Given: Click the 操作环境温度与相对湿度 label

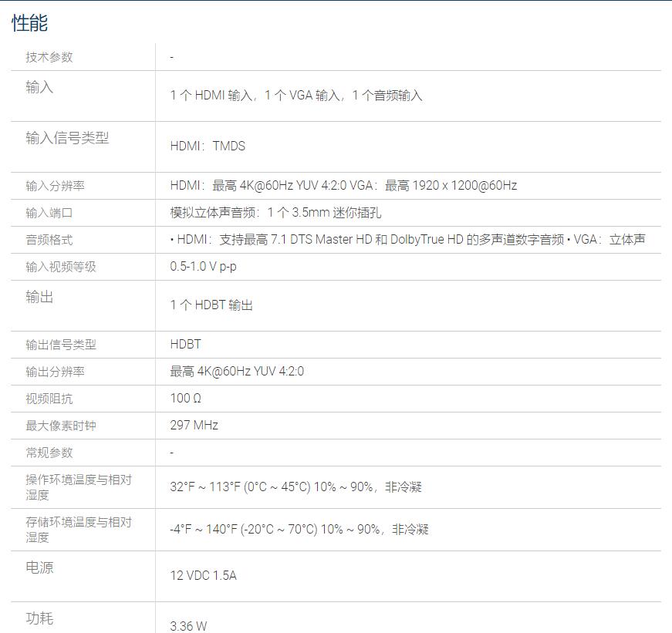Looking at the screenshot, I should [x=79, y=487].
